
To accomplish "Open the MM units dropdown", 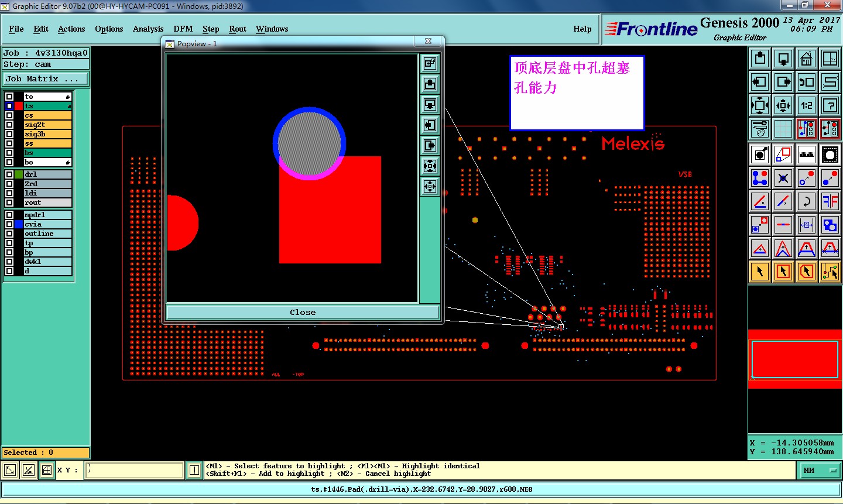I will pos(819,470).
